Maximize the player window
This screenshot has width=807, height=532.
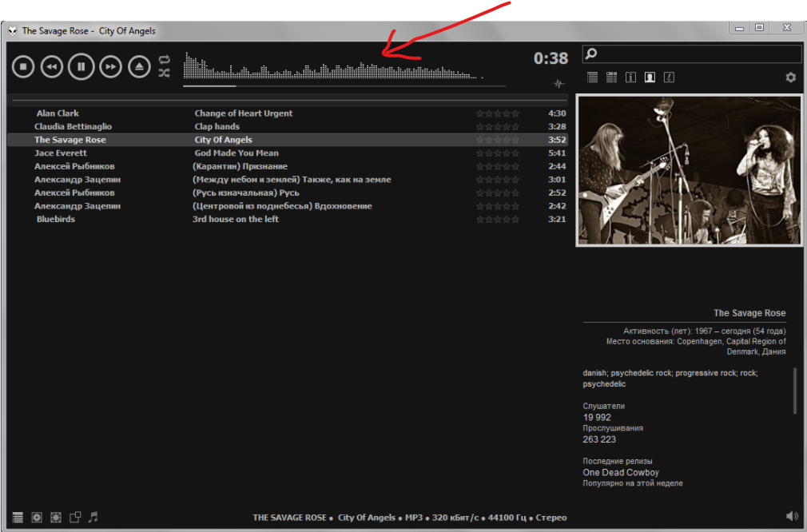759,28
